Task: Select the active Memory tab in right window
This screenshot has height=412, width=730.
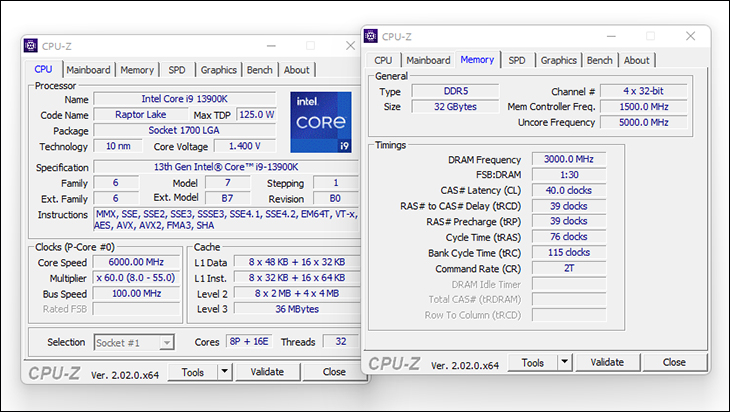Action: pyautogui.click(x=477, y=59)
